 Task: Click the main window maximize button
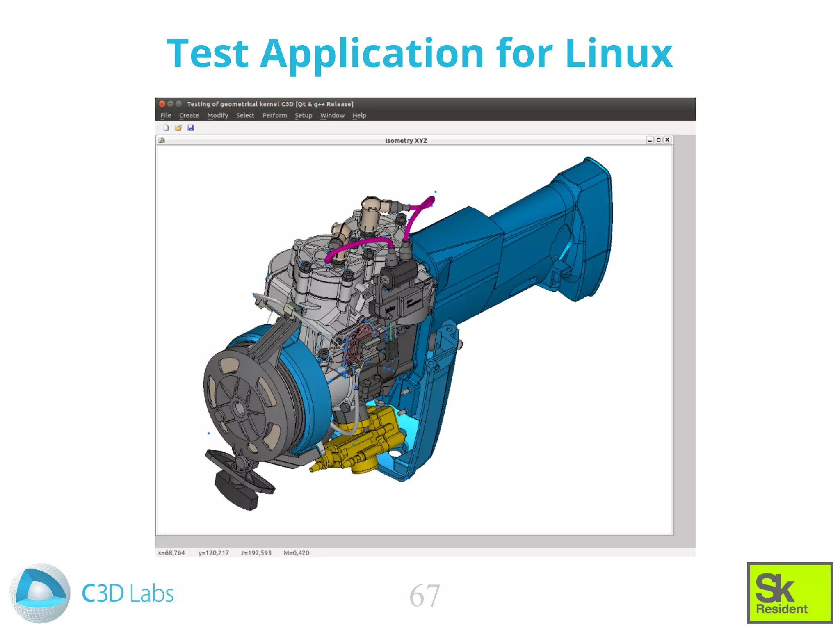(x=178, y=104)
